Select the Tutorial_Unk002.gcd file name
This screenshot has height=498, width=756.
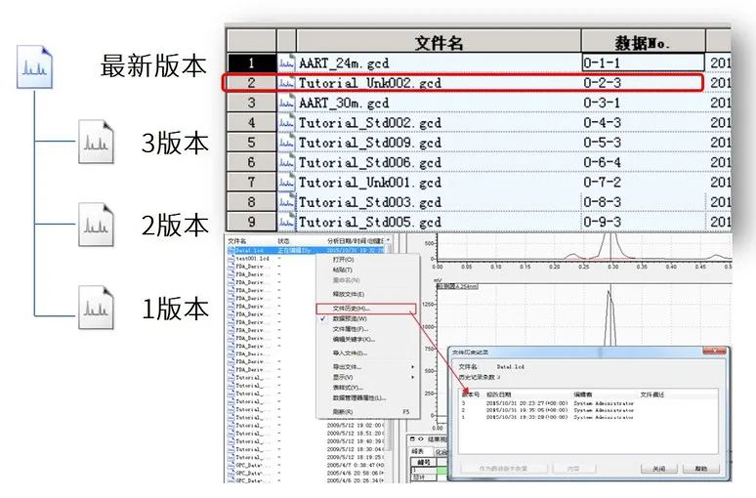click(x=370, y=83)
